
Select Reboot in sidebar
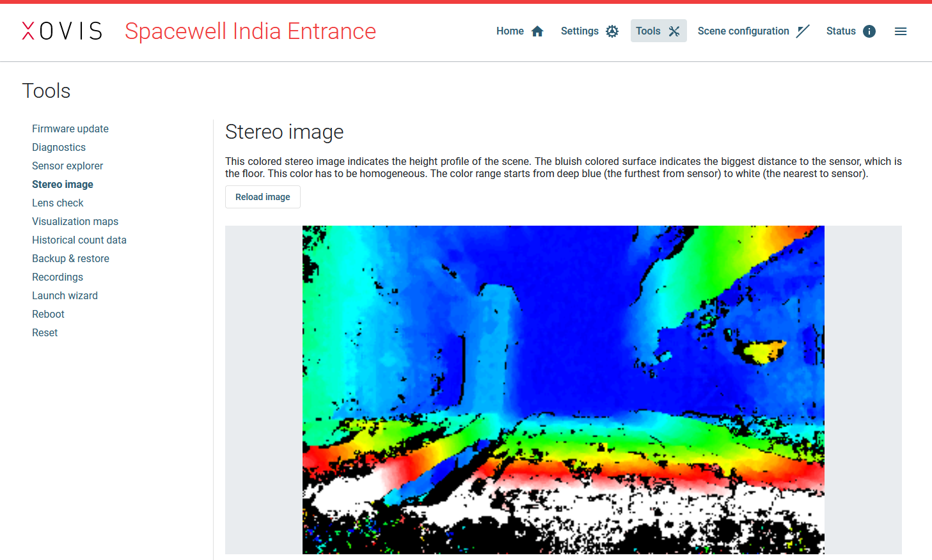coord(48,314)
